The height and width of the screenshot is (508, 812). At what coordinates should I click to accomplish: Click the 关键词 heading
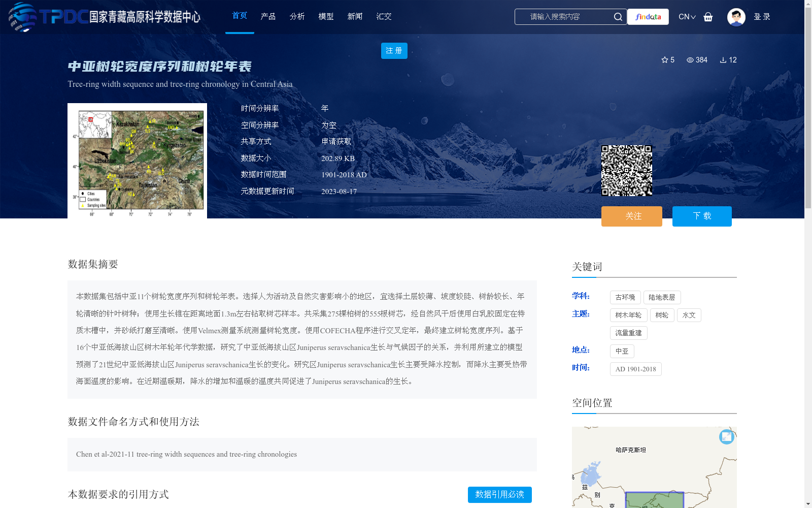tap(587, 267)
